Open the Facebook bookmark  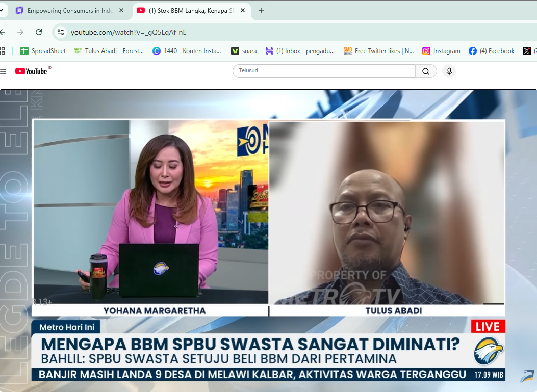click(x=492, y=51)
